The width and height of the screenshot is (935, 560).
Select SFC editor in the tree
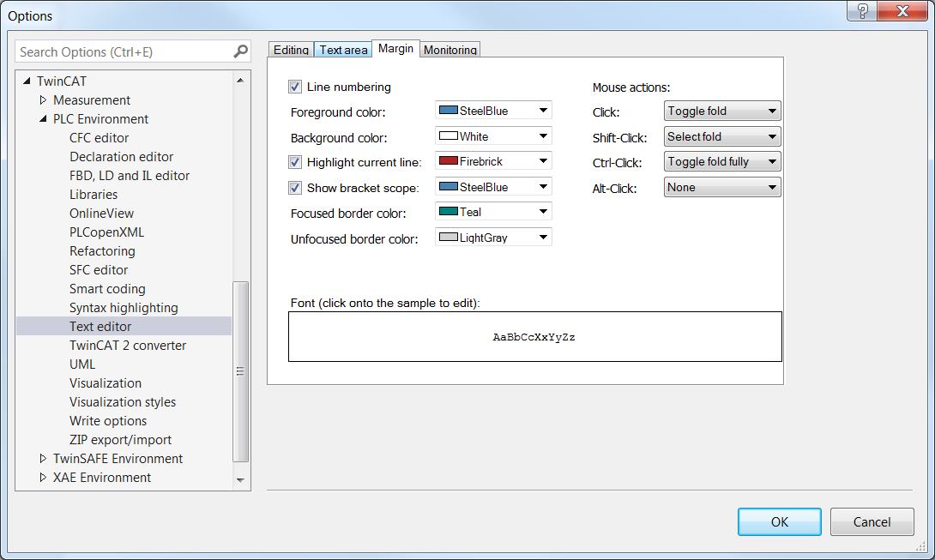point(99,270)
